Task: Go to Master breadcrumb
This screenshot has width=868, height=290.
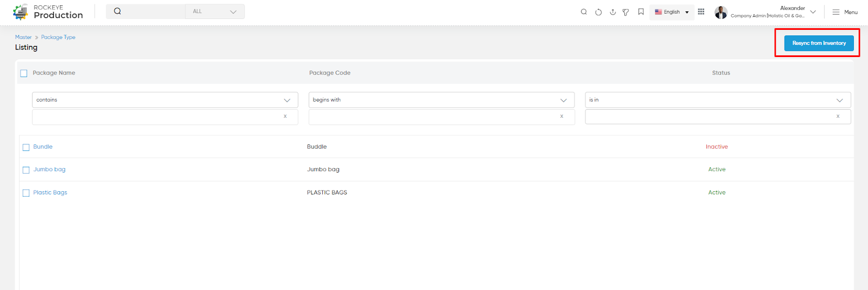Action: pos(23,37)
